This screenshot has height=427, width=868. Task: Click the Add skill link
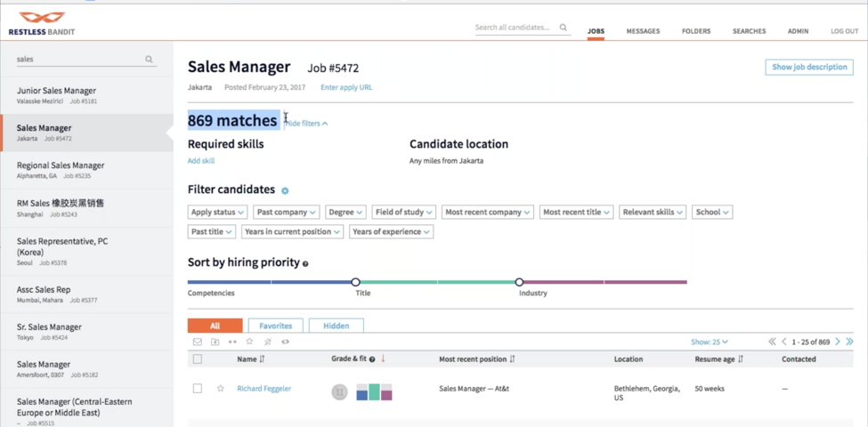click(200, 161)
